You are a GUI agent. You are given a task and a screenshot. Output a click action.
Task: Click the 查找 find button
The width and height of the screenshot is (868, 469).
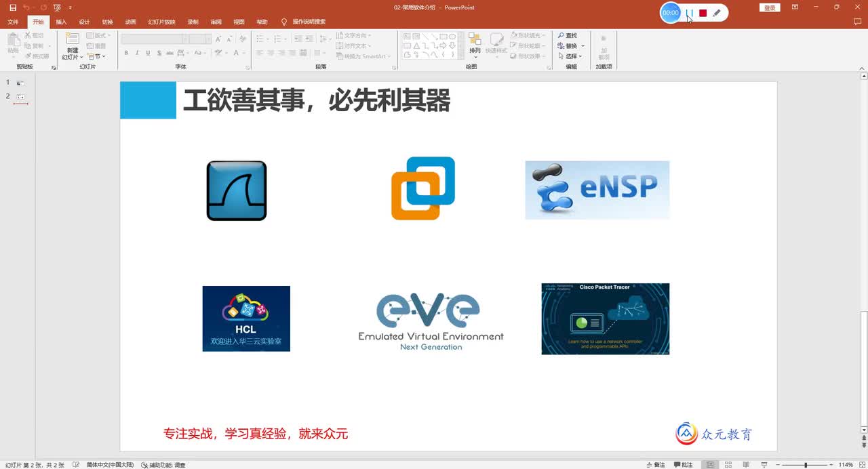point(568,35)
